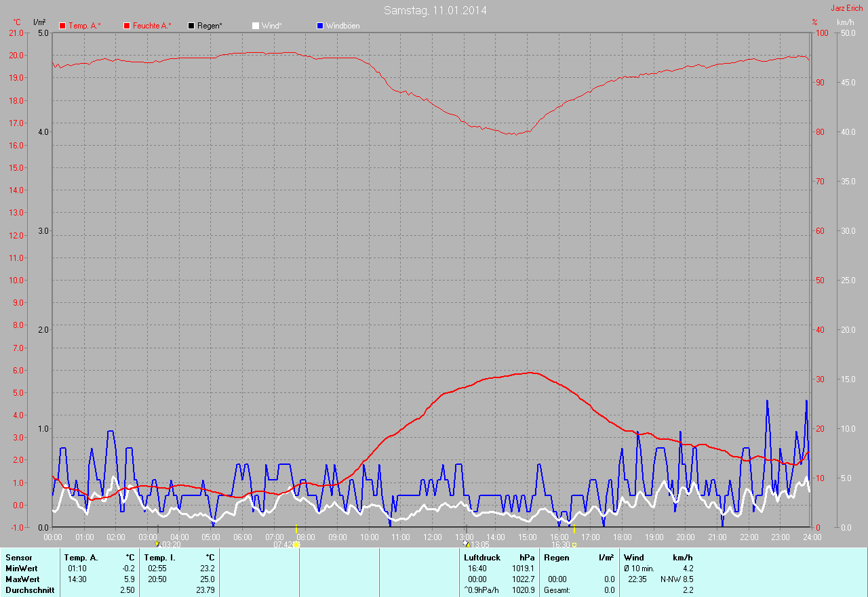Click the 1020.9 average pressure value

coord(523,590)
